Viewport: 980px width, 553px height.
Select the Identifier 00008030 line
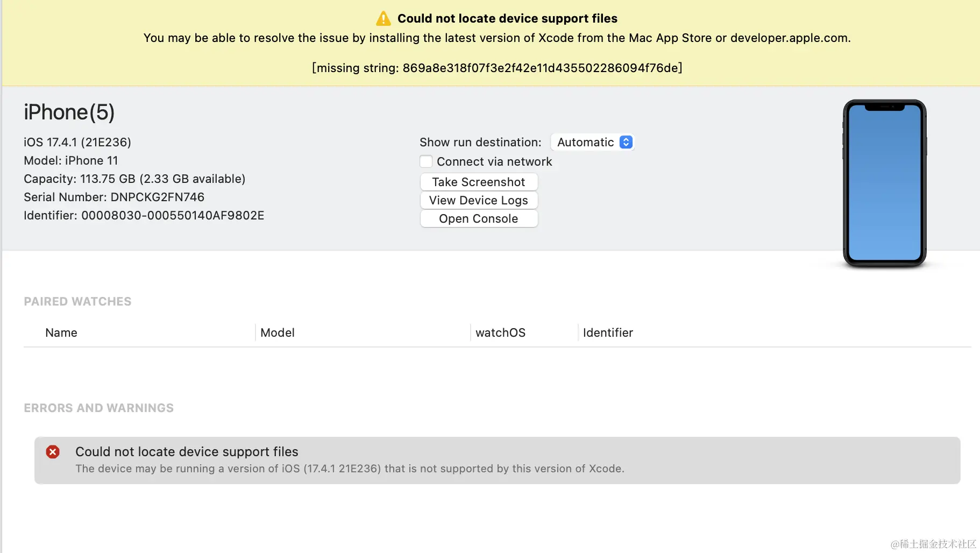click(144, 215)
